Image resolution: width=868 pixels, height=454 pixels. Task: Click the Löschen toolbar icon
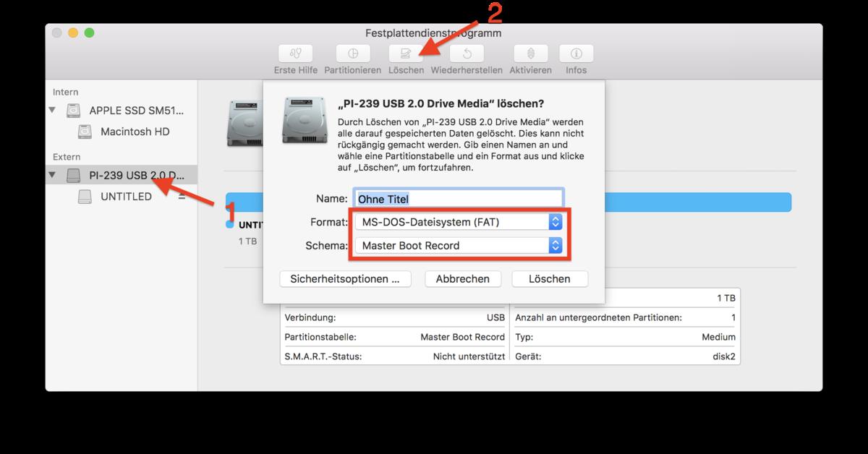click(x=406, y=53)
